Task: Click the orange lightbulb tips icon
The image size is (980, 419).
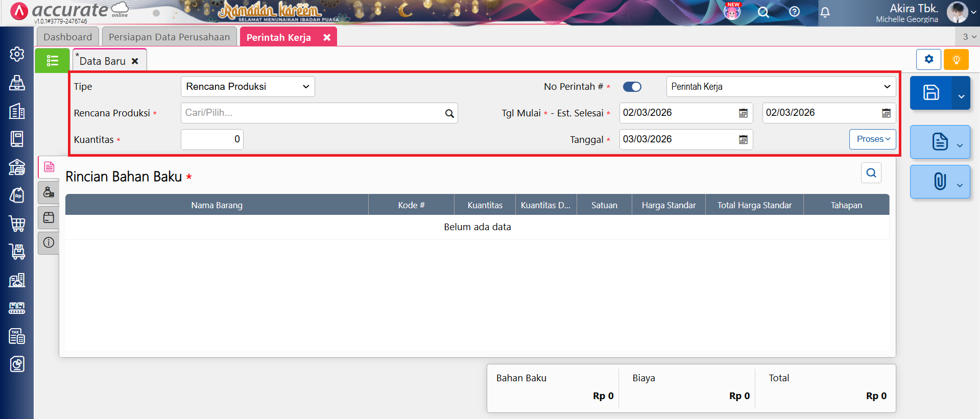Action: click(956, 60)
